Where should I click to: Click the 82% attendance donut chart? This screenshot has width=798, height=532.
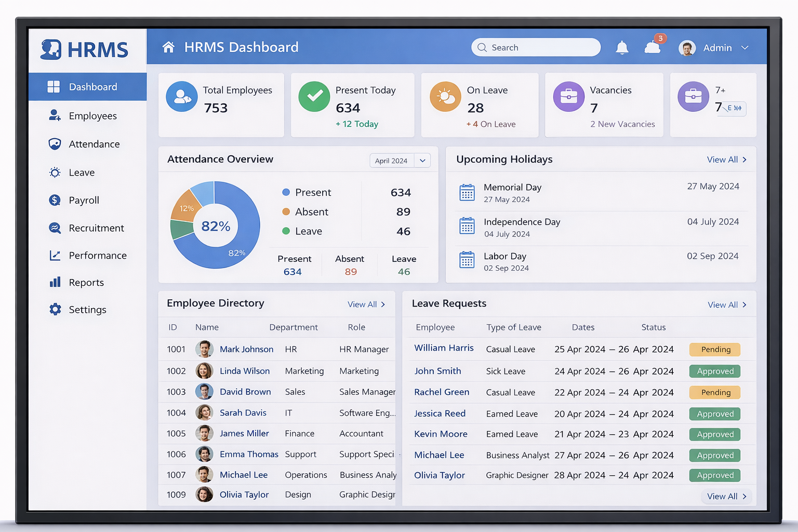[x=215, y=225]
